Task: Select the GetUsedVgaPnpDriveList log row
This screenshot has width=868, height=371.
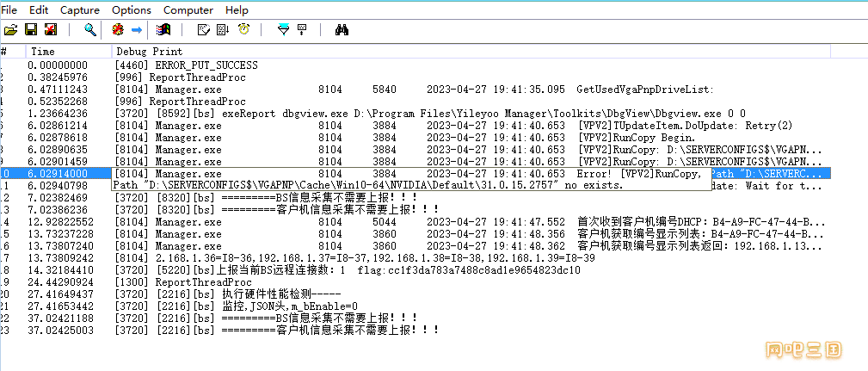Action: [416, 90]
